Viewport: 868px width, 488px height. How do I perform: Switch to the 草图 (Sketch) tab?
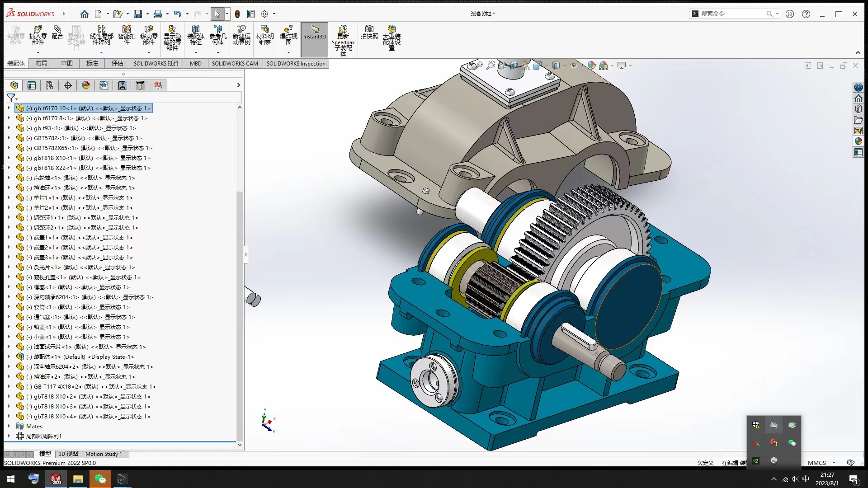(66, 63)
